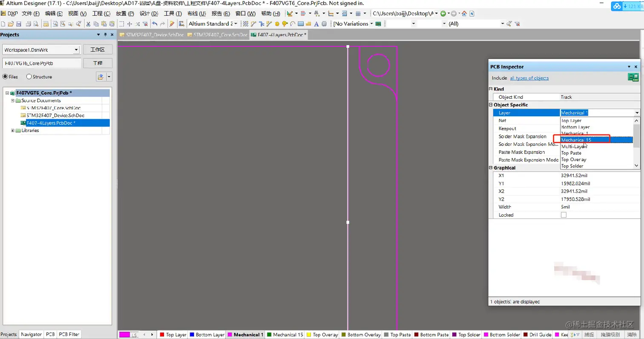The image size is (644, 339).
Task: Click the 清除 clear button
Action: pyautogui.click(x=632, y=335)
